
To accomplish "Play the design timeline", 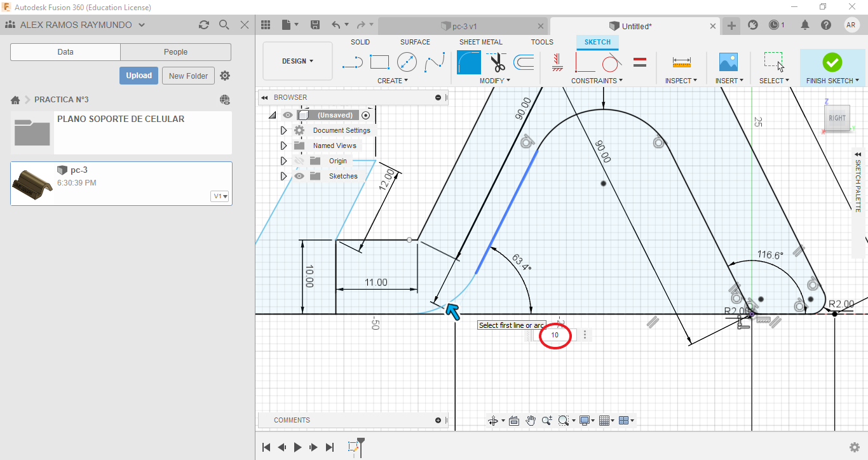I will click(x=297, y=447).
